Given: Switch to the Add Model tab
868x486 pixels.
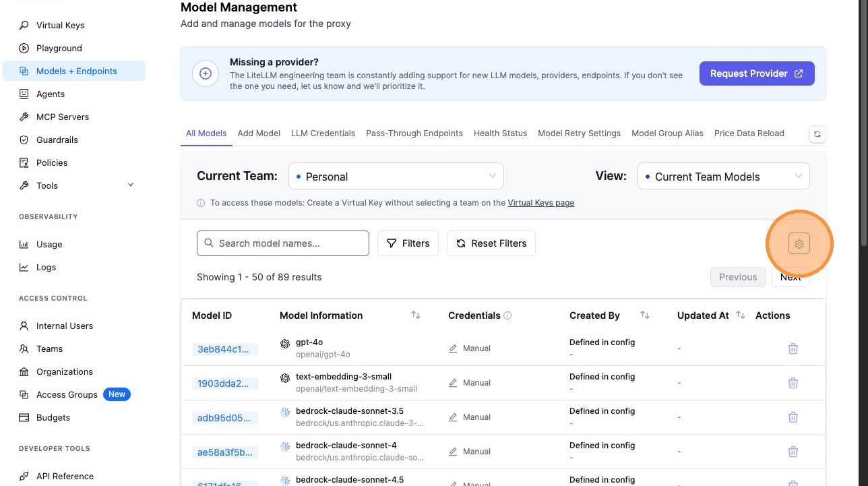Looking at the screenshot, I should click(x=259, y=133).
